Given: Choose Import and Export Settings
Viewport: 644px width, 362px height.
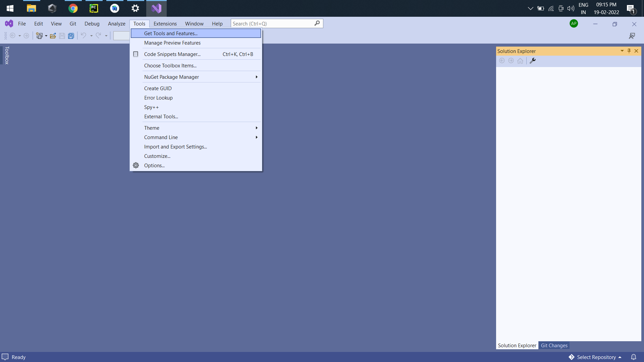Looking at the screenshot, I should pos(175,146).
